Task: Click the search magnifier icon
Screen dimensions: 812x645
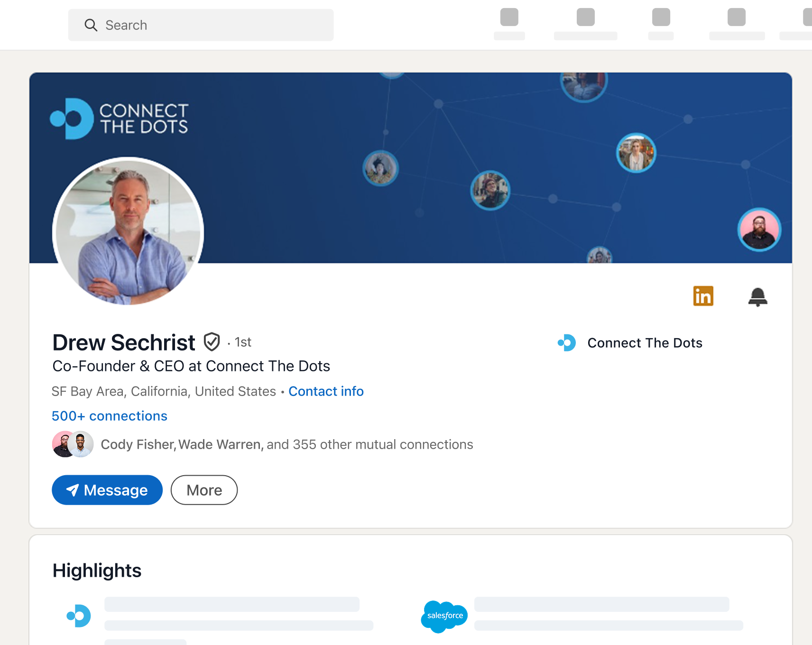Action: click(x=91, y=25)
